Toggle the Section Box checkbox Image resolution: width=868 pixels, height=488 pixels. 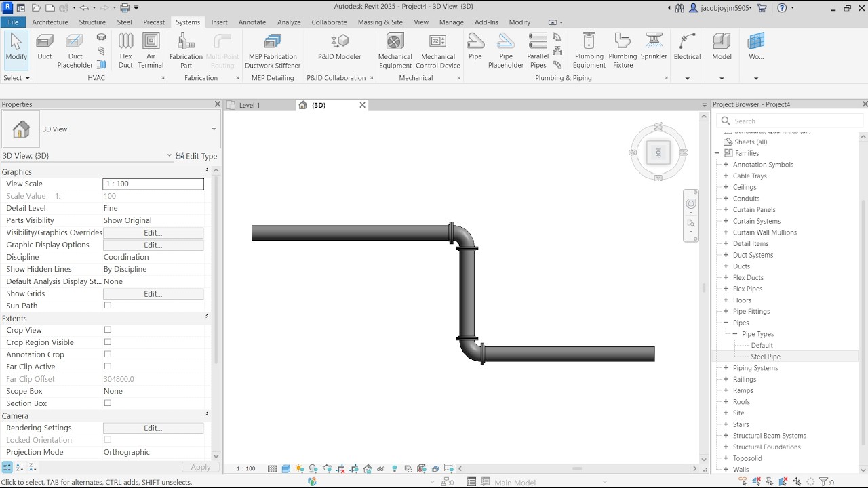[x=107, y=403]
